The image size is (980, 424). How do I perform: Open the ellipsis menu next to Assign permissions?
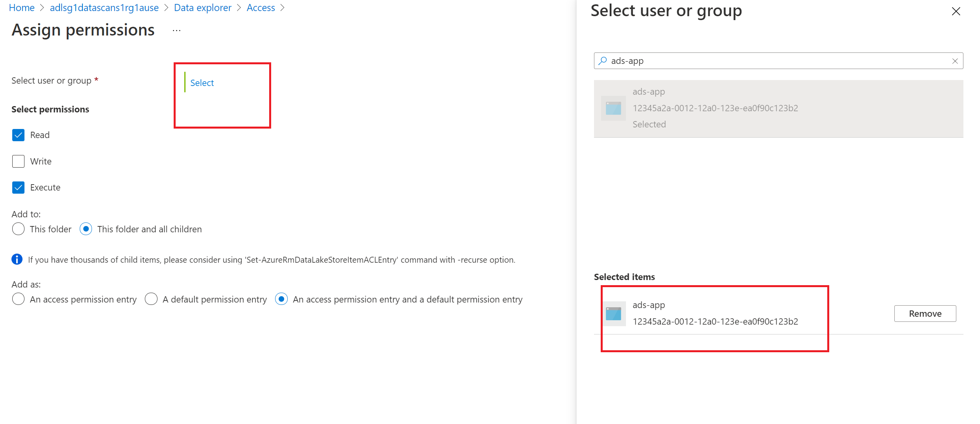176,30
